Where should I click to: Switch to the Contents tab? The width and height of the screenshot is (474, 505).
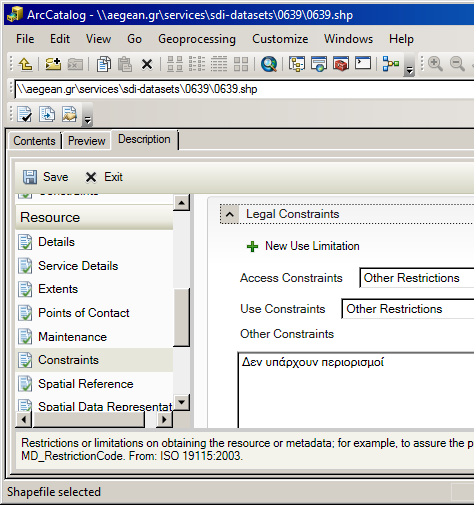coord(34,141)
